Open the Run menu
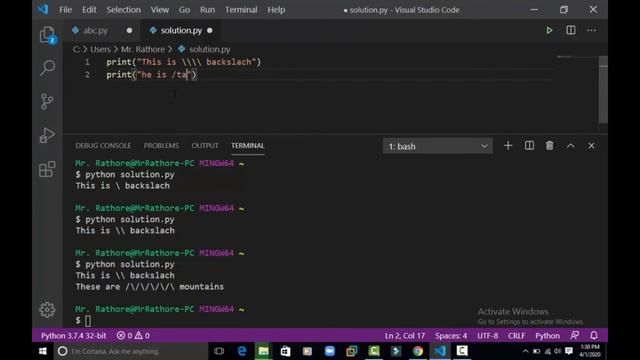Viewport: 640px width, 360px height. click(x=207, y=10)
